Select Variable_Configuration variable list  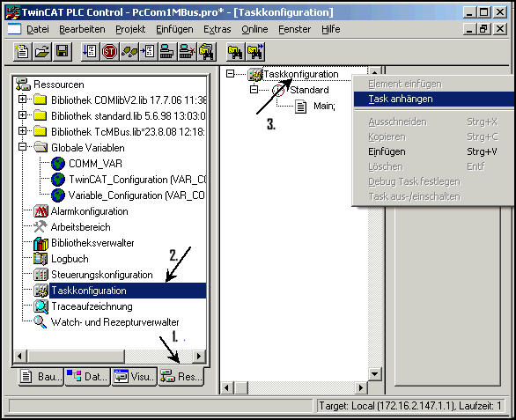point(136,195)
